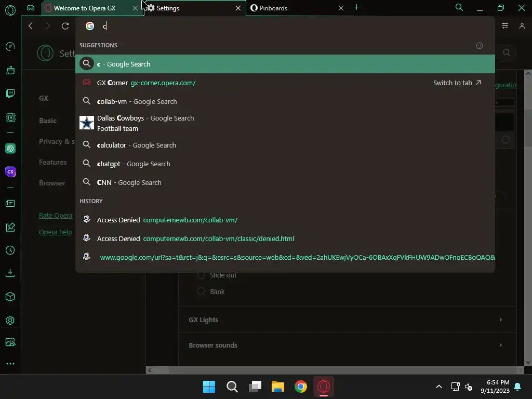This screenshot has height=399, width=532.
Task: Switch to Welcome to Opera GX tab
Action: (85, 8)
